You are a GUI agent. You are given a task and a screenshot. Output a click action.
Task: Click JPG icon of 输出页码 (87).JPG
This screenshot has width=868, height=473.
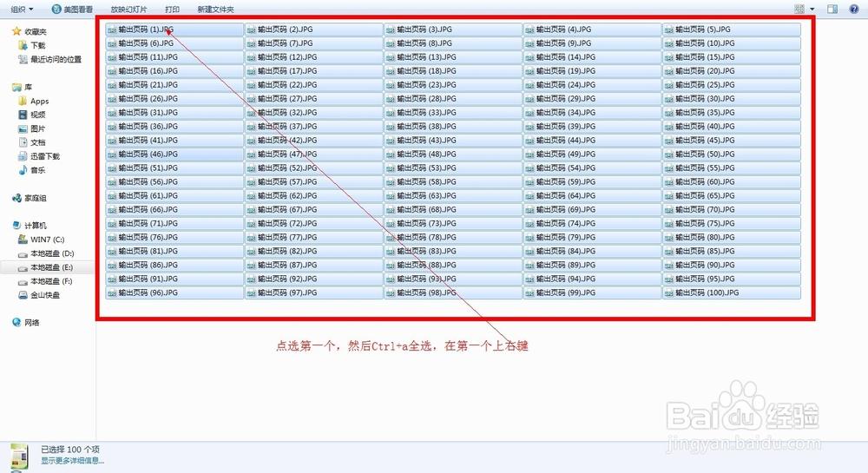tap(252, 265)
